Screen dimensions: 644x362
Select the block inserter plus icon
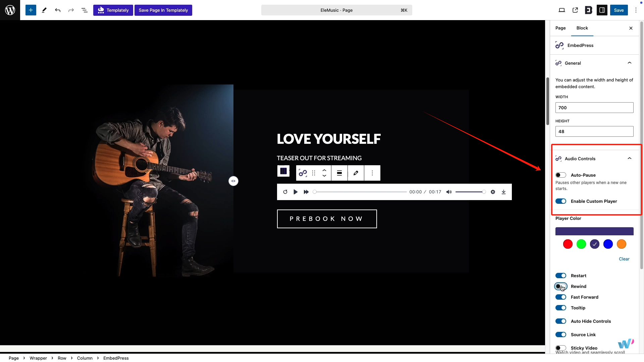click(31, 10)
